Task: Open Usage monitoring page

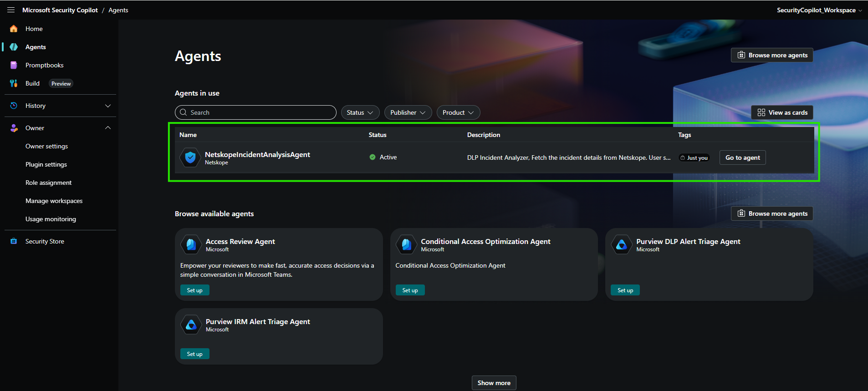Action: [51, 219]
